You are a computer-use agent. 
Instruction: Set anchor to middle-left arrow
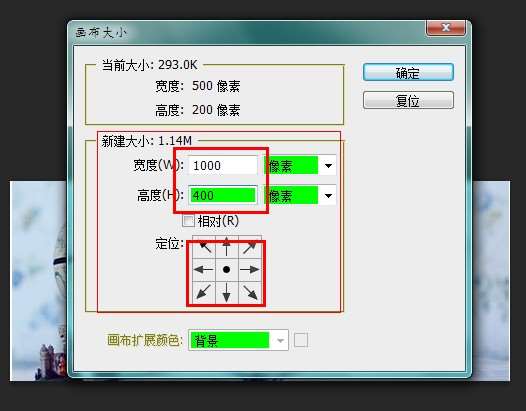(x=204, y=269)
